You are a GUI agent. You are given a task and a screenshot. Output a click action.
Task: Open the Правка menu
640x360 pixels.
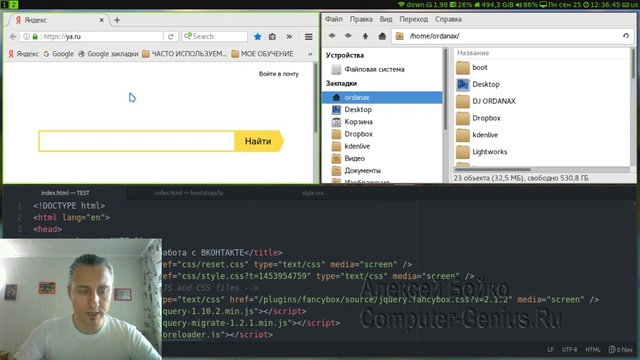(x=361, y=19)
